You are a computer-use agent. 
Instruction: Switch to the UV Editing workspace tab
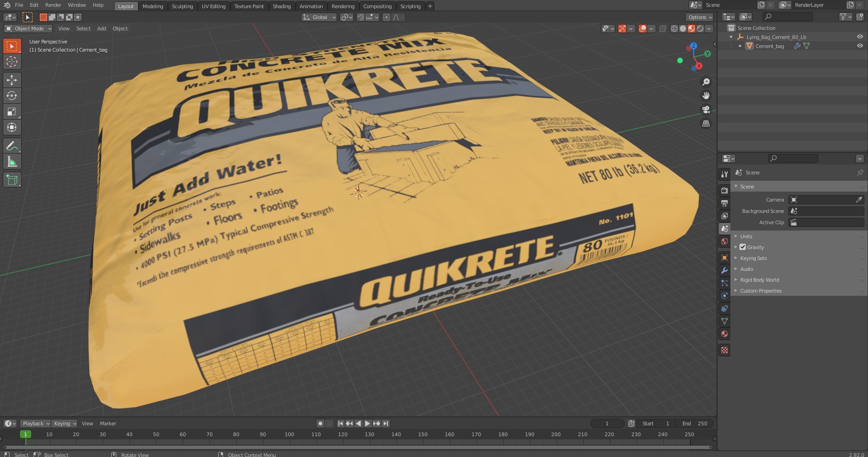(x=214, y=6)
